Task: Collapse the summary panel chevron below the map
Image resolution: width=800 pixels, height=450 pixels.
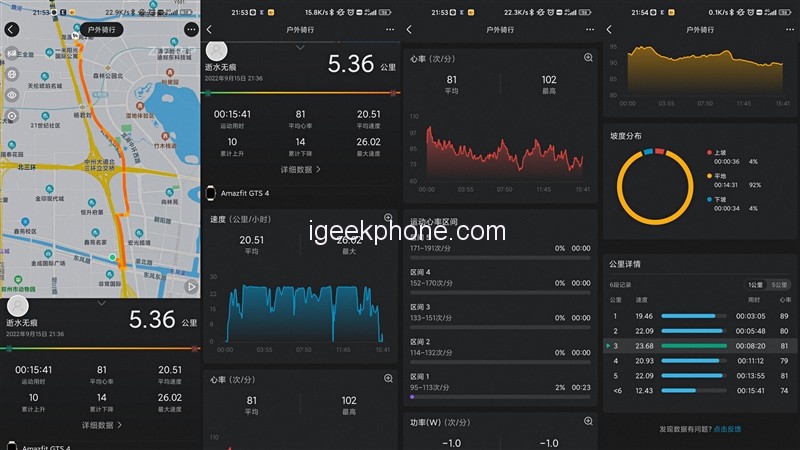Action: [x=100, y=302]
